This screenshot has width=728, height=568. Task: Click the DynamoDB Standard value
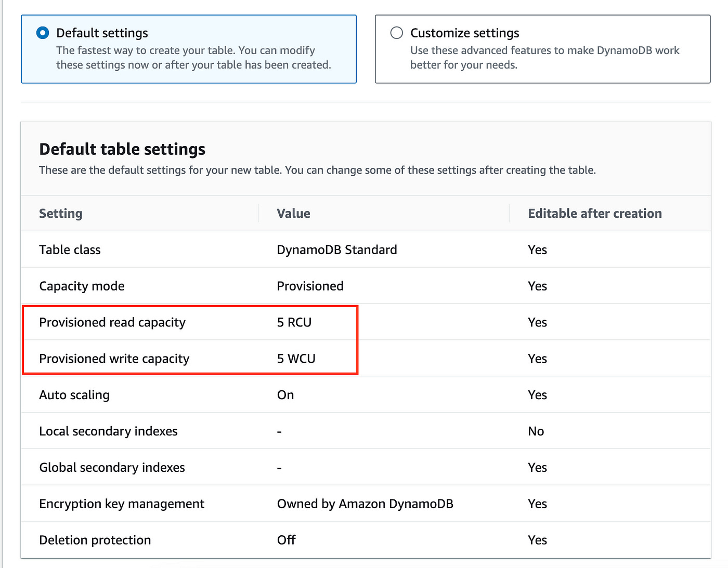[x=337, y=250]
